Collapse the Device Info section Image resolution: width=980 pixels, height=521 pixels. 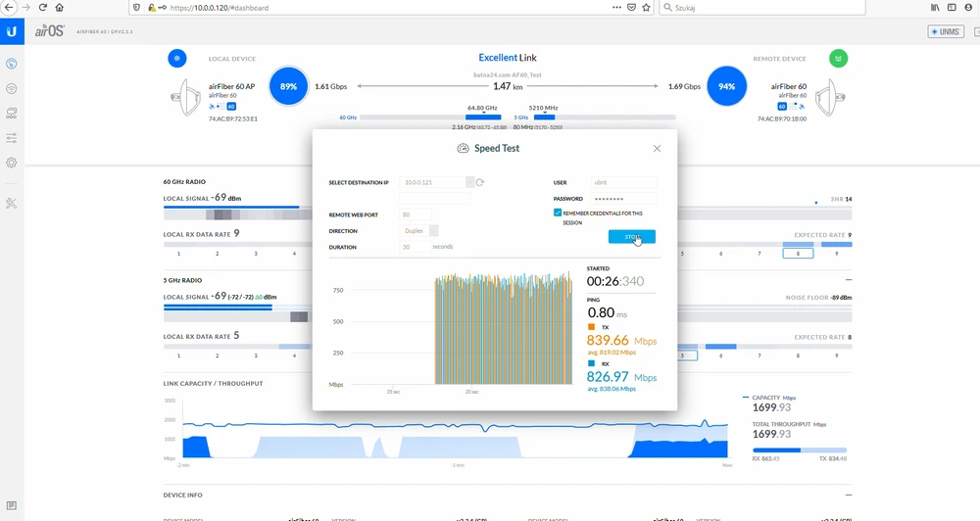tap(849, 495)
